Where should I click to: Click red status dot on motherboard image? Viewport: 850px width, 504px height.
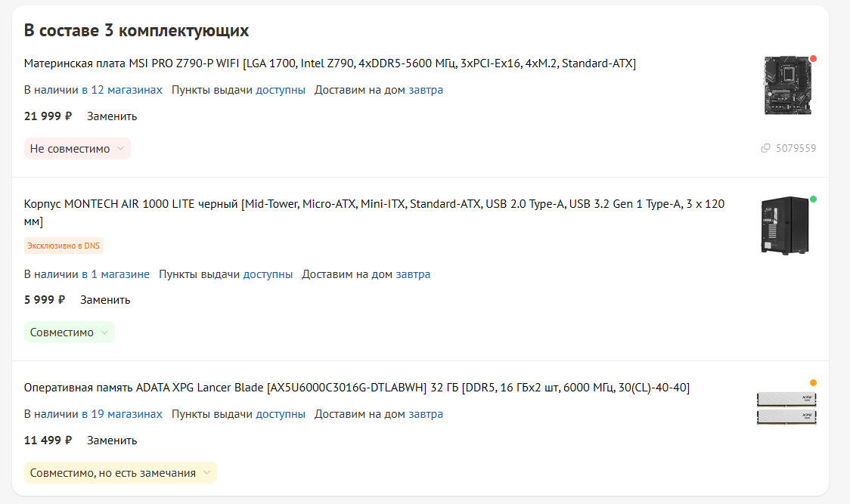pos(813,58)
